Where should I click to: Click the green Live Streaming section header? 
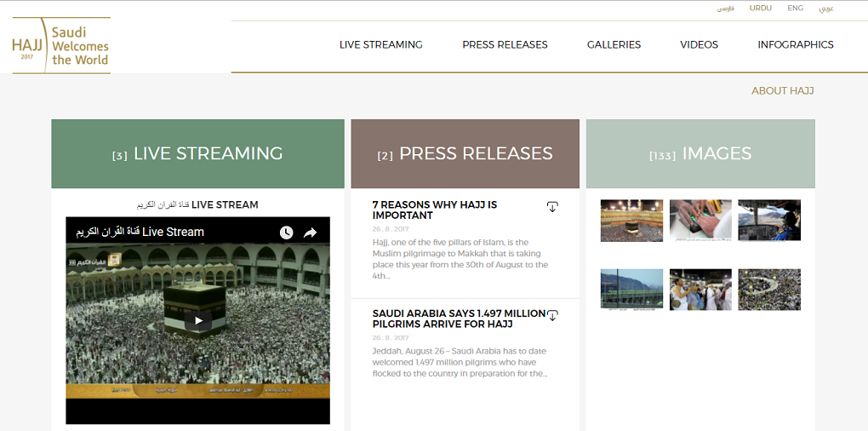coord(197,153)
